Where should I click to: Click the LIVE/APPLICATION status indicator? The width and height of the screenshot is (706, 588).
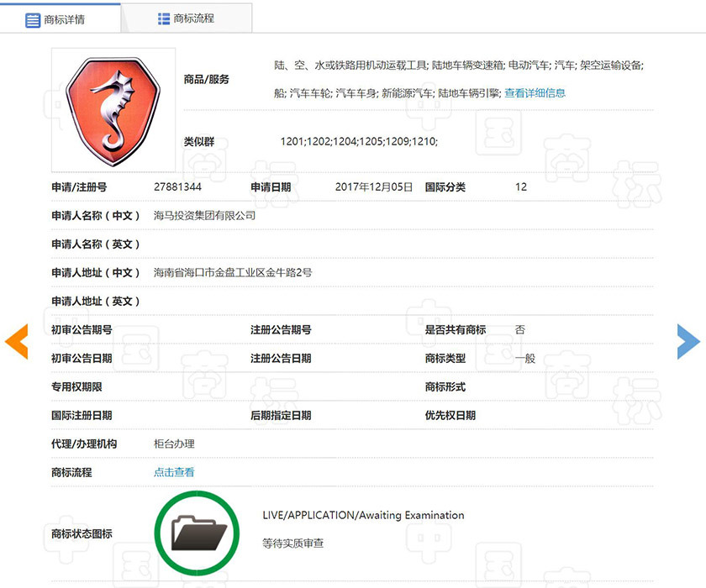tap(365, 515)
